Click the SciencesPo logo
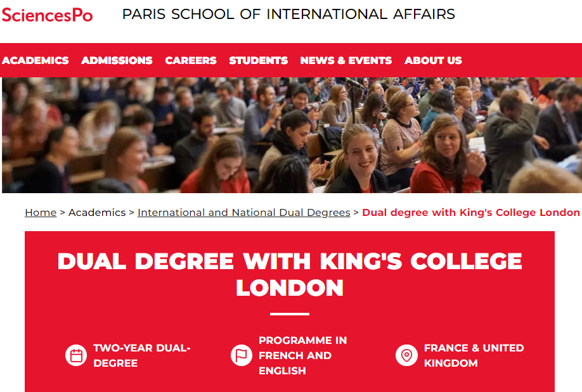582x392 pixels. pyautogui.click(x=47, y=15)
